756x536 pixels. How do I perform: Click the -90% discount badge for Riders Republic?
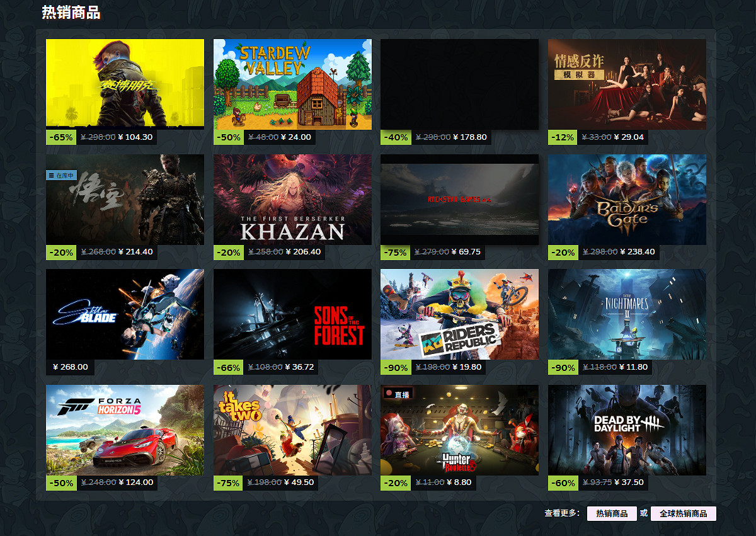(396, 367)
